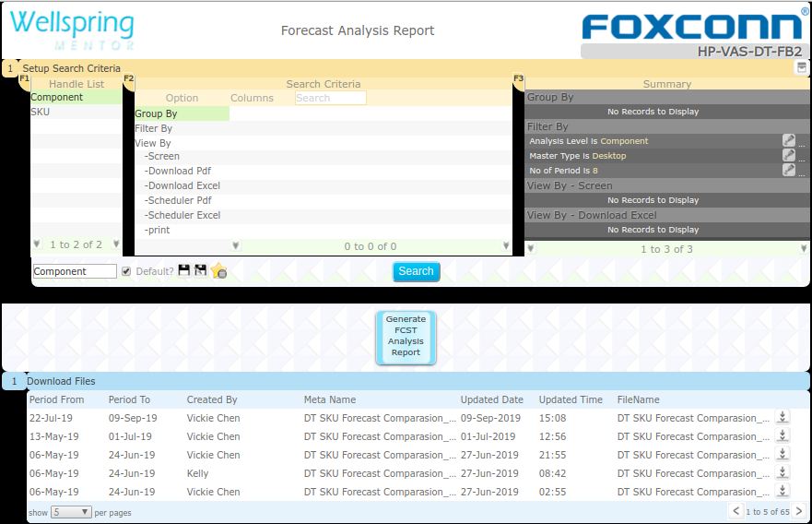812x524 pixels.
Task: Click right pager arrow beside 0 to 0 of 0
Action: (506, 245)
